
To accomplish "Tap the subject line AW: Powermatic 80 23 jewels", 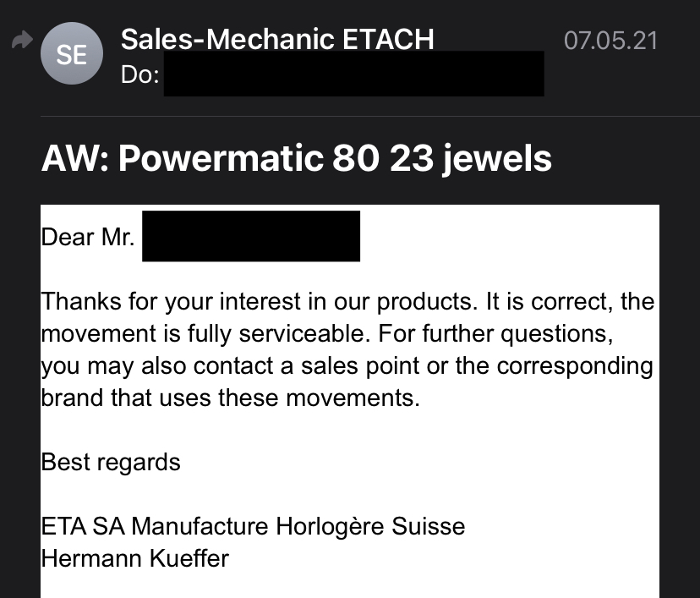I will coord(297,158).
